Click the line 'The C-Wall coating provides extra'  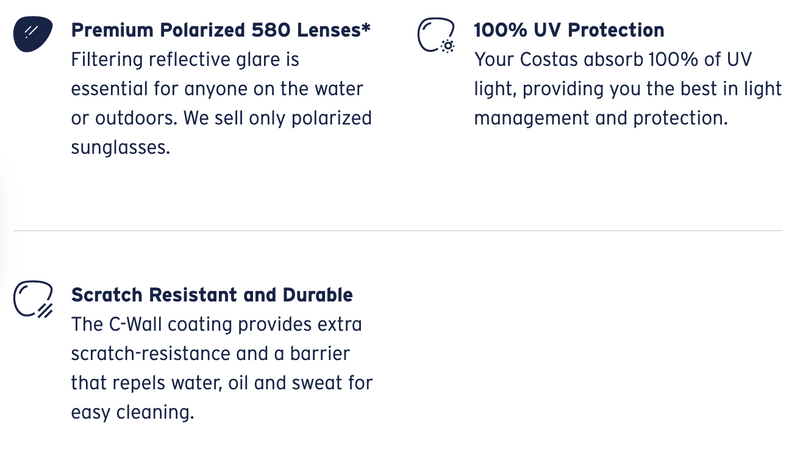click(x=216, y=324)
